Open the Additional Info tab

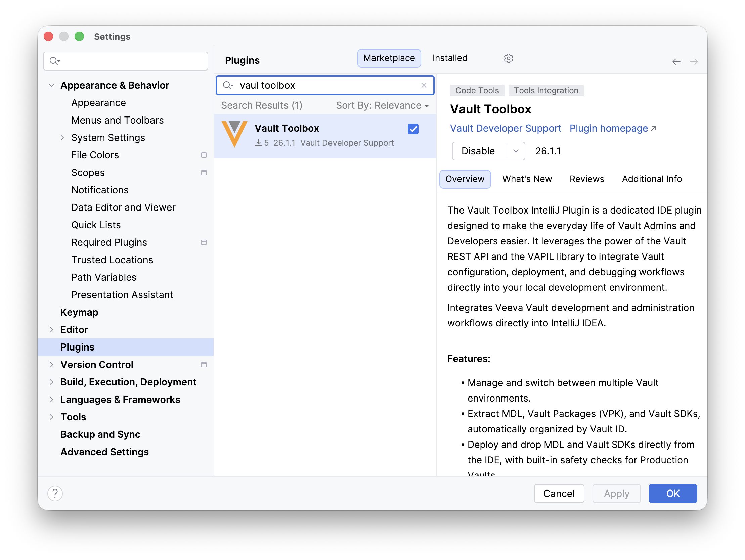pyautogui.click(x=652, y=179)
